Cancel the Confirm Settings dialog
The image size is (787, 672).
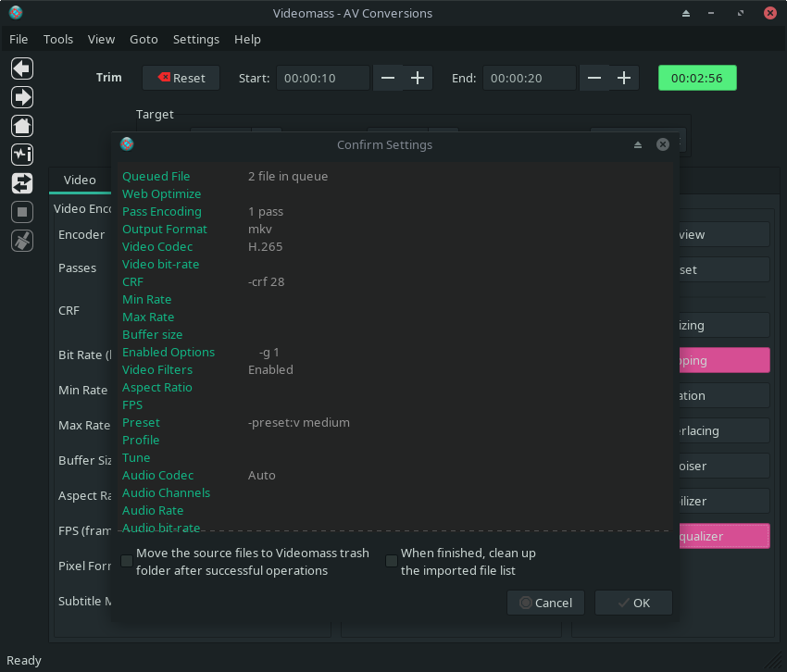[545, 603]
